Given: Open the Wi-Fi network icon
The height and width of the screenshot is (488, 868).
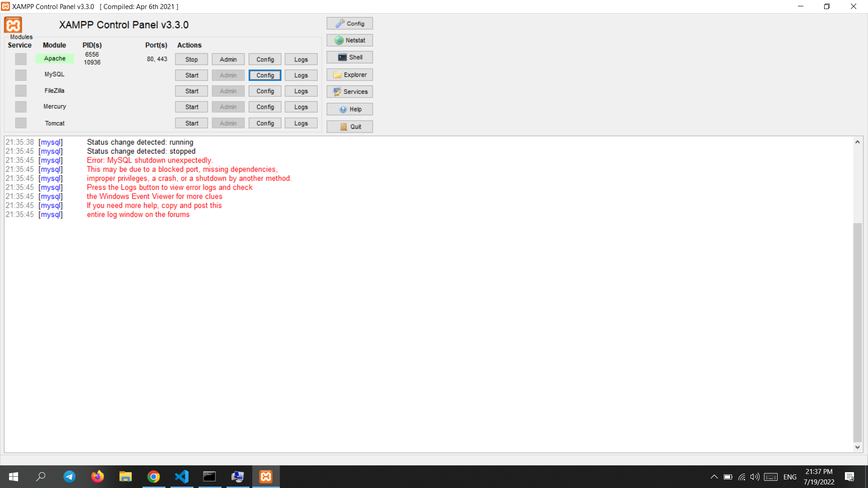Looking at the screenshot, I should 741,477.
